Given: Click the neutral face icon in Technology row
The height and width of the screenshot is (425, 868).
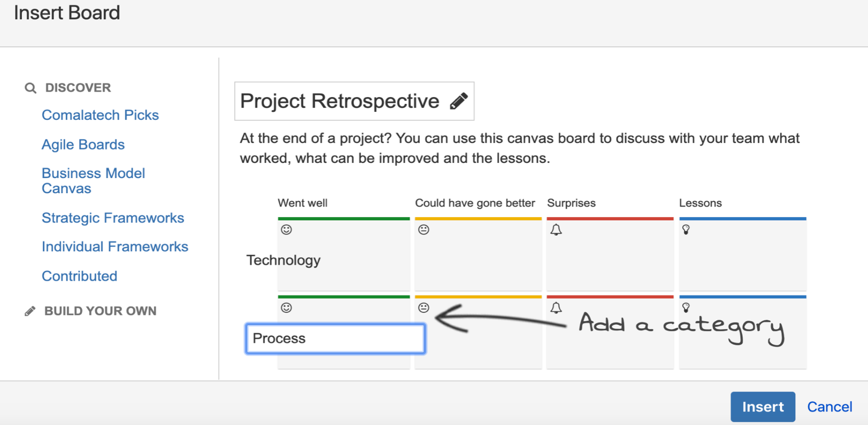Looking at the screenshot, I should (424, 230).
